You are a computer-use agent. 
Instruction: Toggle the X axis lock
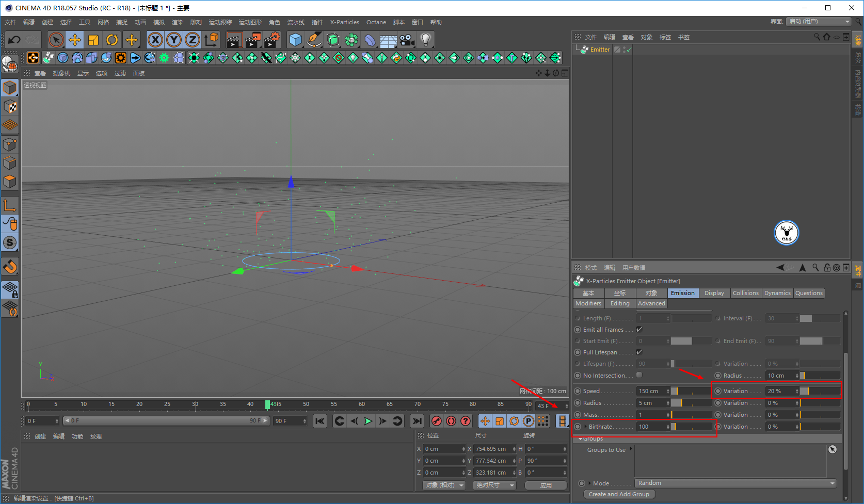(155, 40)
